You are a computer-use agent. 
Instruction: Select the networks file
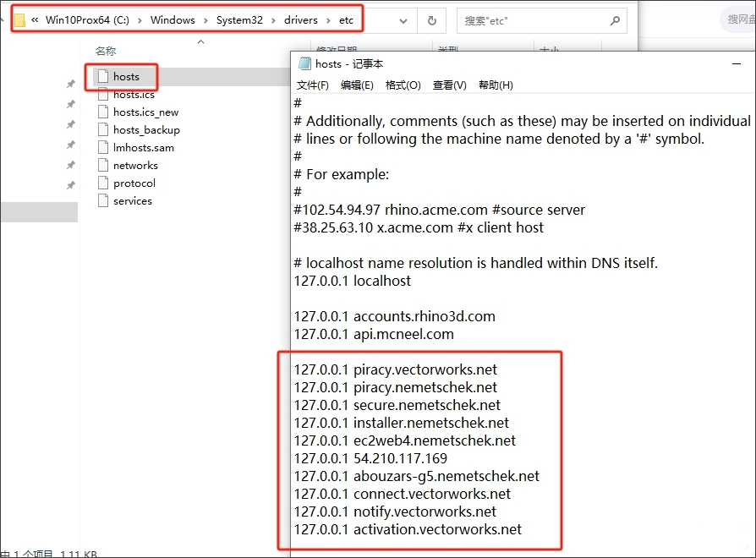135,166
